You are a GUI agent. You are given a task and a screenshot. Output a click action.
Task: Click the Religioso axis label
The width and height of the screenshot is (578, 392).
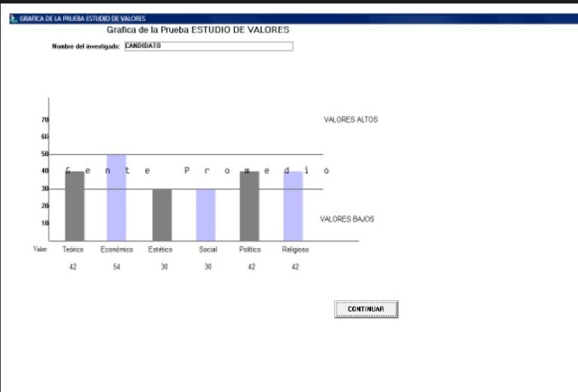[295, 249]
